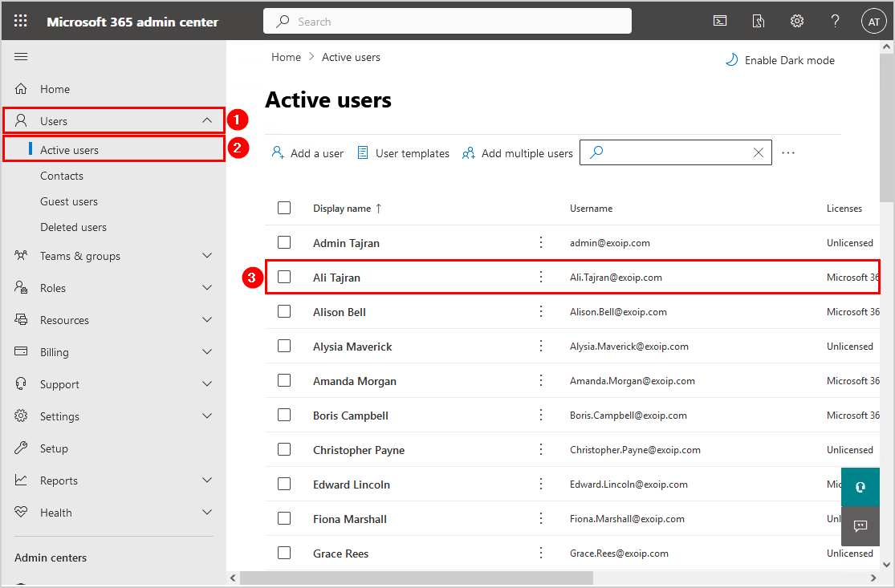The image size is (895, 588).
Task: Open the help question mark icon
Action: (835, 22)
